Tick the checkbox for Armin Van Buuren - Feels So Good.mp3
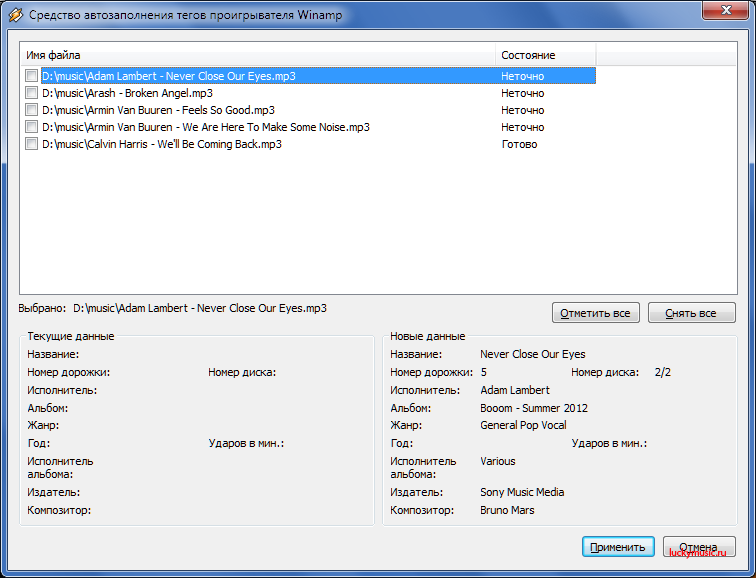Viewport: 756px width, 578px height. click(31, 110)
